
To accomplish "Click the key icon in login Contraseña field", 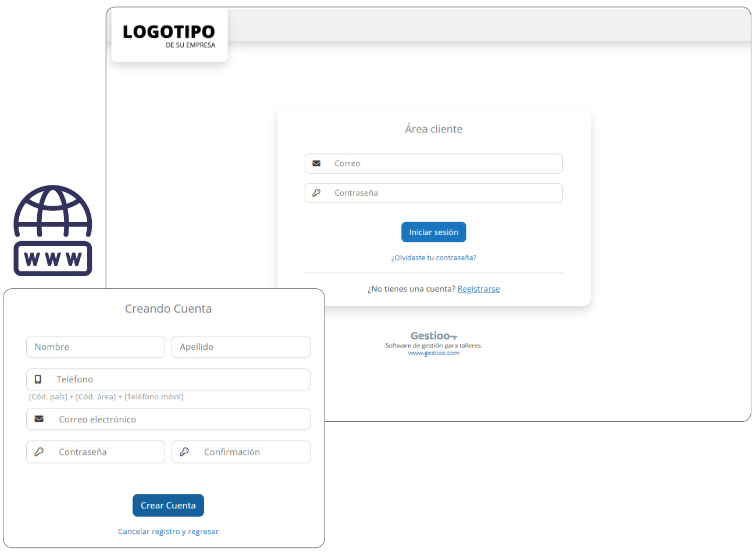I will 316,193.
